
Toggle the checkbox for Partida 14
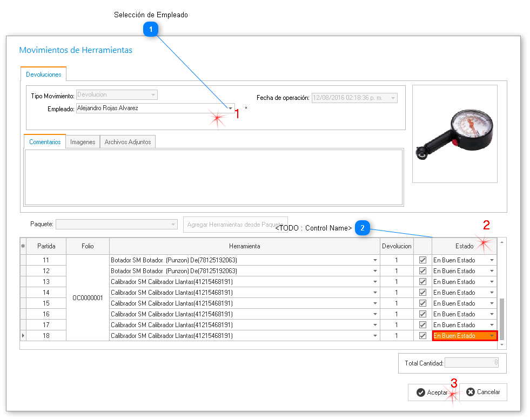pos(422,293)
